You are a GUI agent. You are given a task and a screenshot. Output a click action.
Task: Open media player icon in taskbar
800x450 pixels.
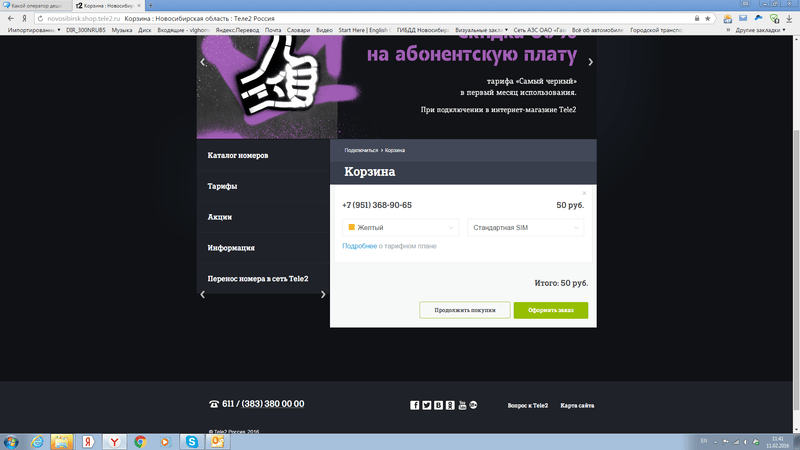click(165, 442)
